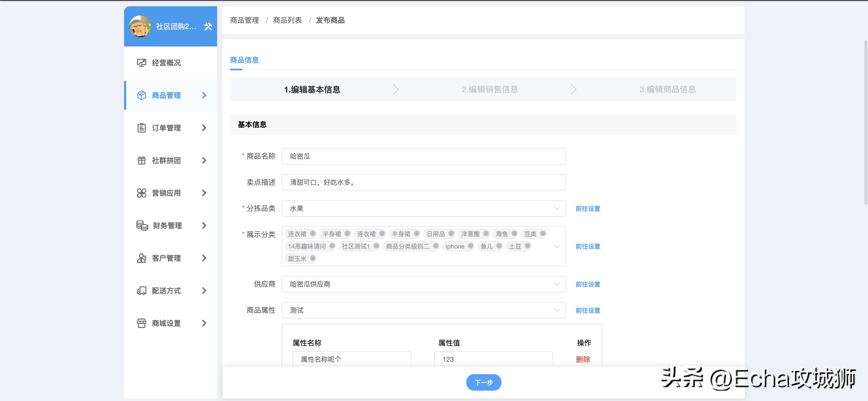The width and height of the screenshot is (868, 401).
Task: Open 商城设置 via the storefront icon
Action: [142, 323]
